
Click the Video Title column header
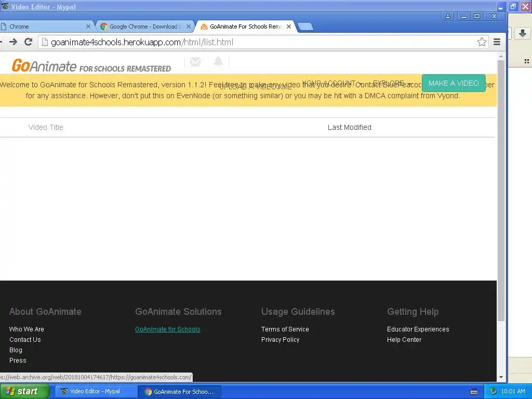point(46,127)
